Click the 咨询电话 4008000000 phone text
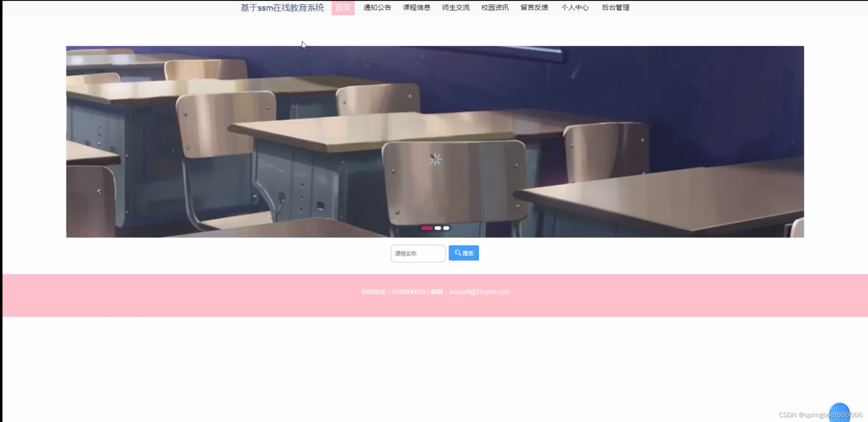The width and height of the screenshot is (868, 422). pyautogui.click(x=393, y=292)
